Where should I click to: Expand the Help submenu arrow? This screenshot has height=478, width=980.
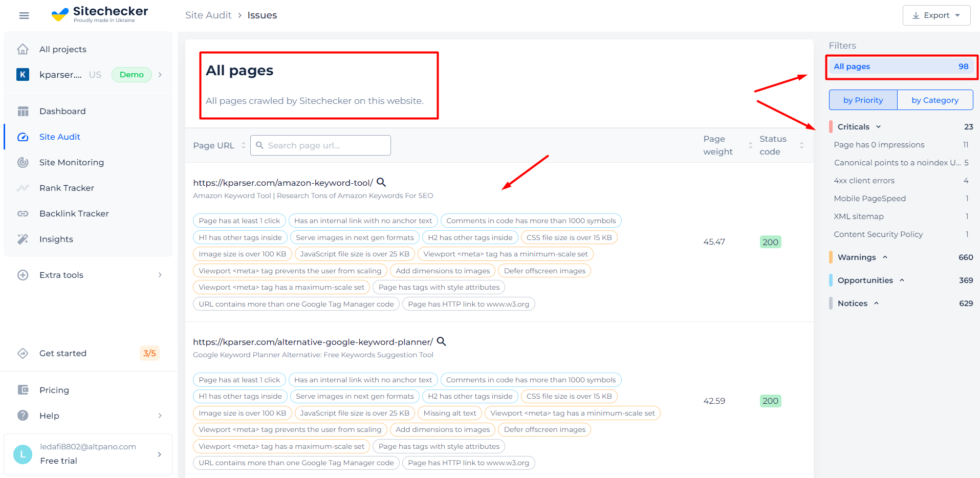(x=160, y=416)
